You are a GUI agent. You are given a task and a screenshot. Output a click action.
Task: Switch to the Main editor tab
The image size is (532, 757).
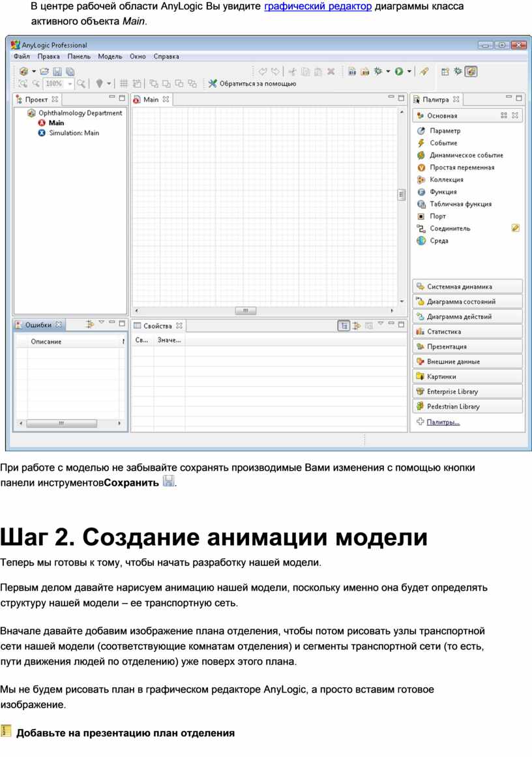pos(151,99)
